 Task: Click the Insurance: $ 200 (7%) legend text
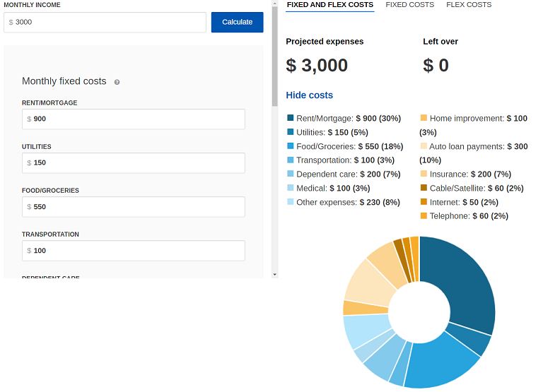pos(470,174)
